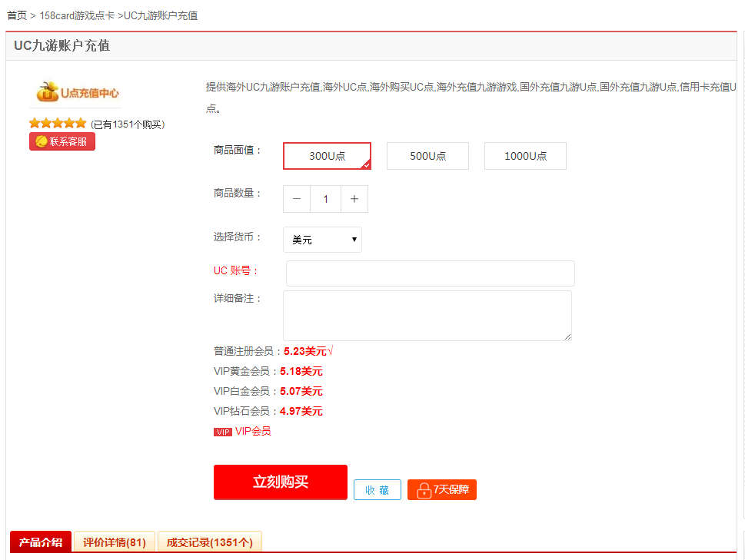Screen dimensions: 745x560
Task: Click the plus quantity button
Action: tap(354, 199)
